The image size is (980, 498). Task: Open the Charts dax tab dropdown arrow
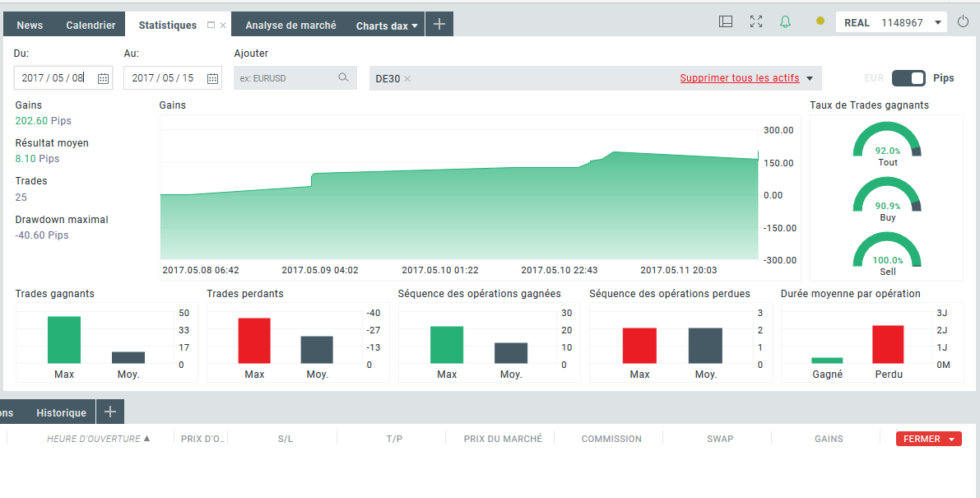415,26
